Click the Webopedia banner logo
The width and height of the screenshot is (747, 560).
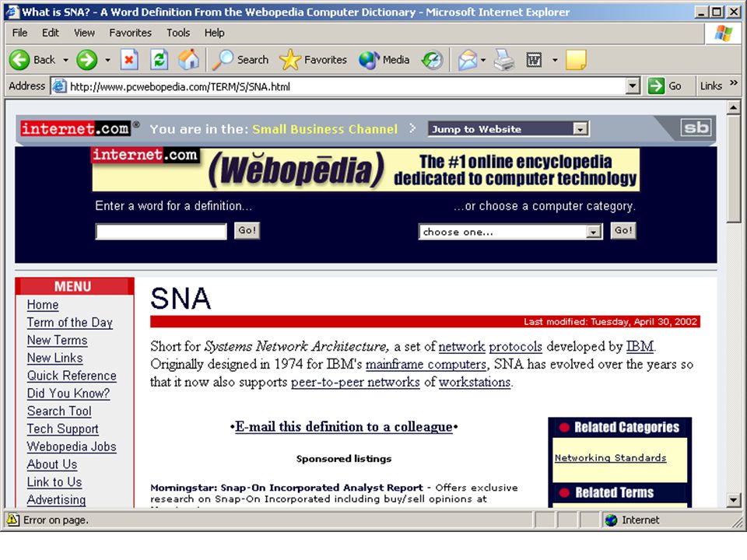(x=296, y=169)
